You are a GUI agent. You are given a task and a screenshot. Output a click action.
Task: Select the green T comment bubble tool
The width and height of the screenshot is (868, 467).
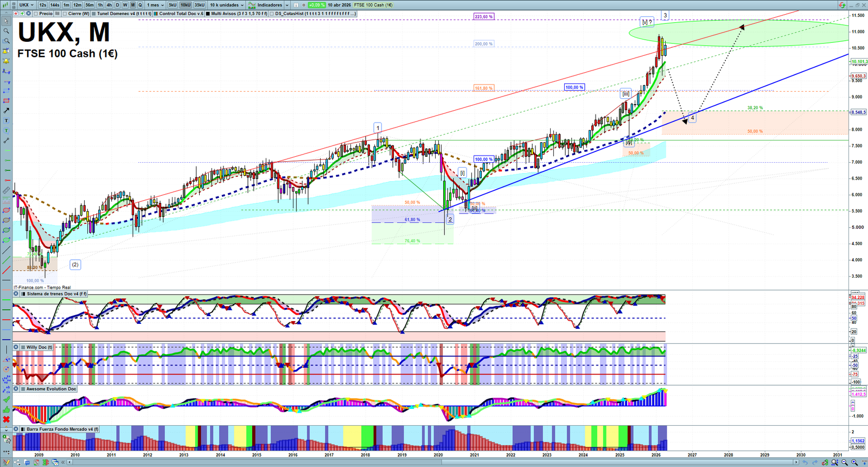click(6, 130)
